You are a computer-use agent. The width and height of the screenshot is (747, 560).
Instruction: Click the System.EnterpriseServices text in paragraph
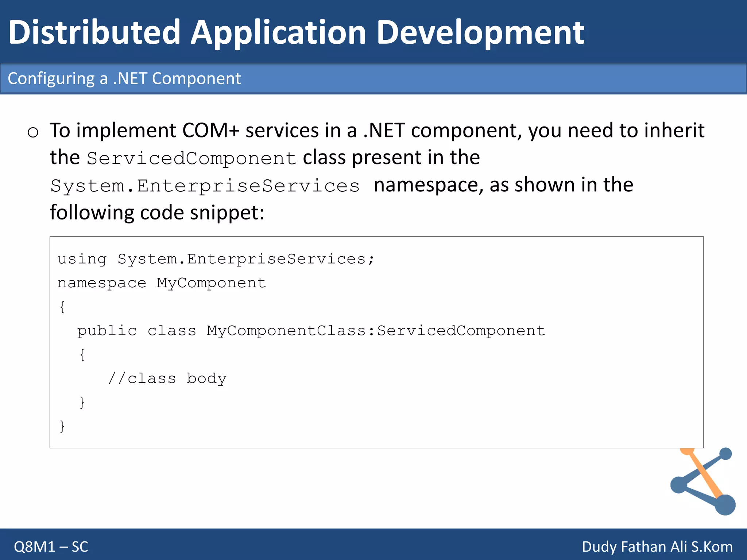click(x=205, y=186)
